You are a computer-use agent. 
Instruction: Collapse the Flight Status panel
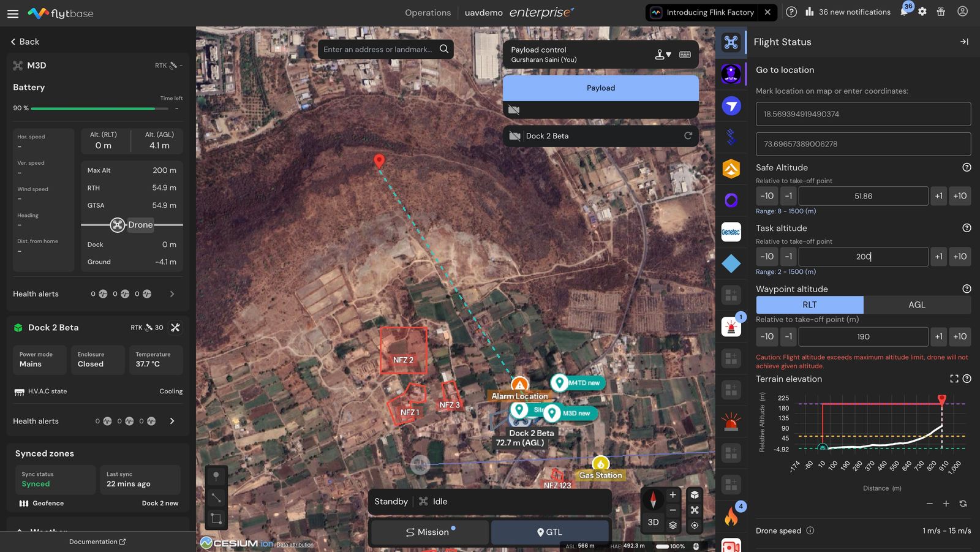tap(964, 42)
